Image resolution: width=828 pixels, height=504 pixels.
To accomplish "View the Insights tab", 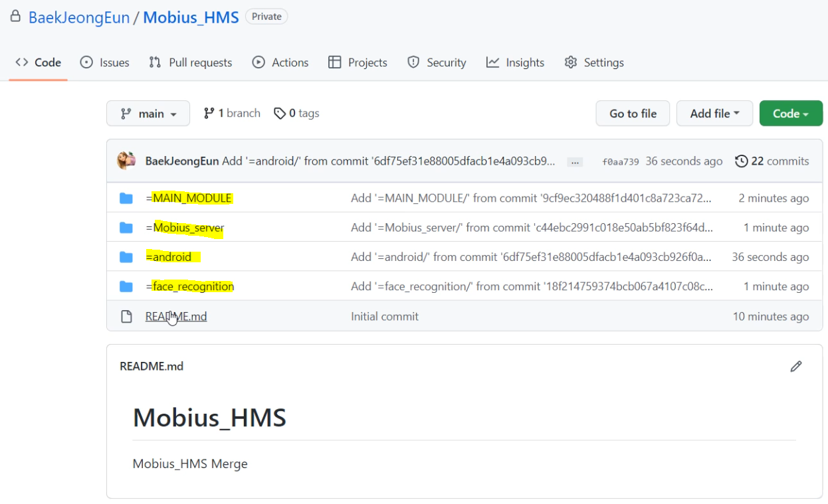I will [x=515, y=62].
